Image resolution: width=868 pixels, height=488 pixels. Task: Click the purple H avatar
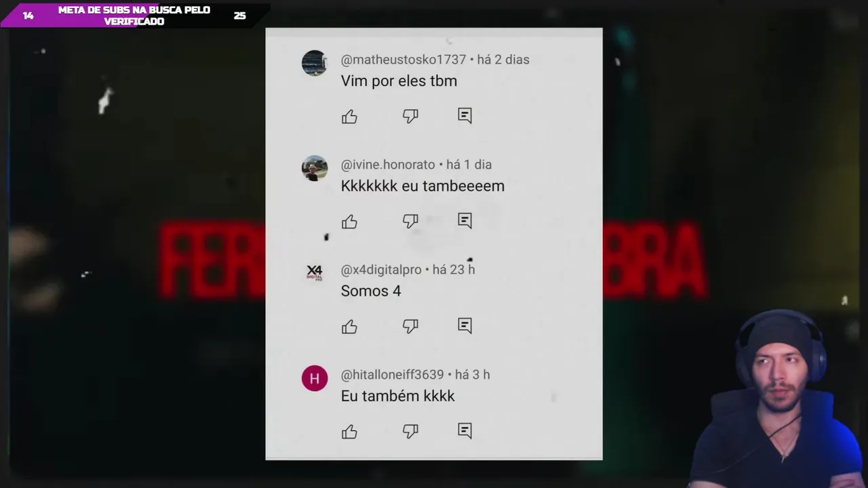pos(315,378)
